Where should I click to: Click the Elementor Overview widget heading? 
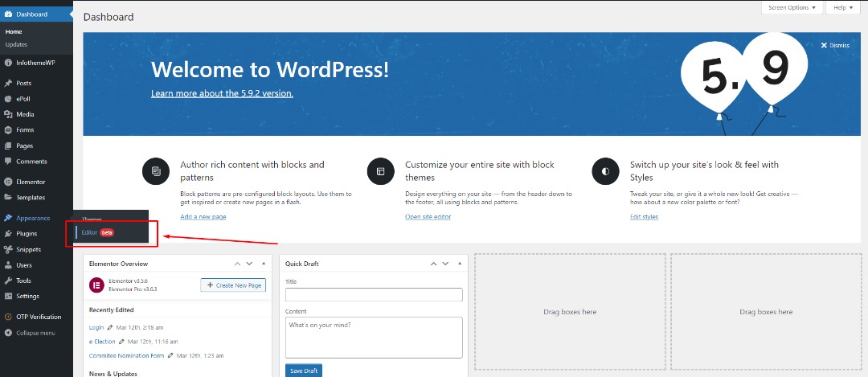pyautogui.click(x=118, y=264)
